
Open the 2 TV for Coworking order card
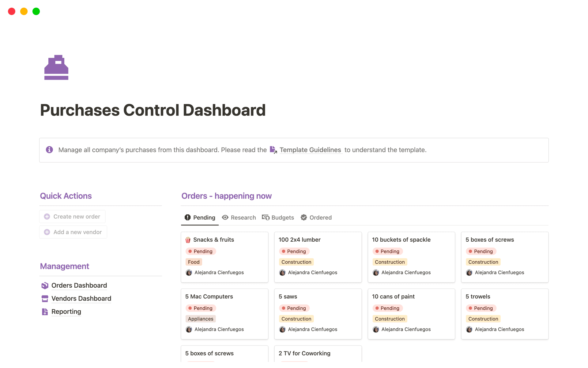304,353
